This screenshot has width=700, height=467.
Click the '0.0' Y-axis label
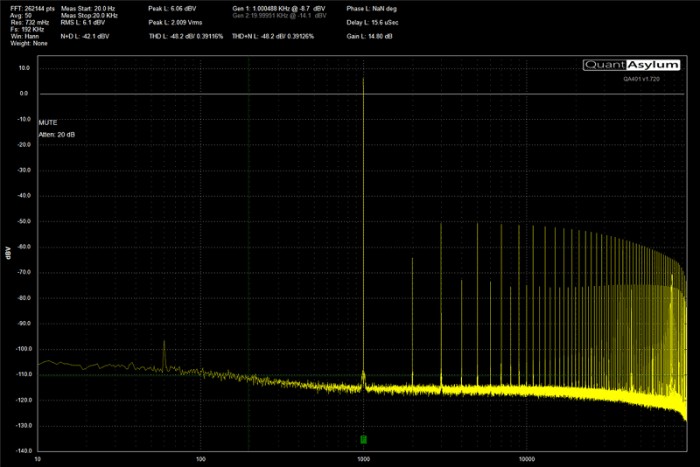(x=24, y=94)
